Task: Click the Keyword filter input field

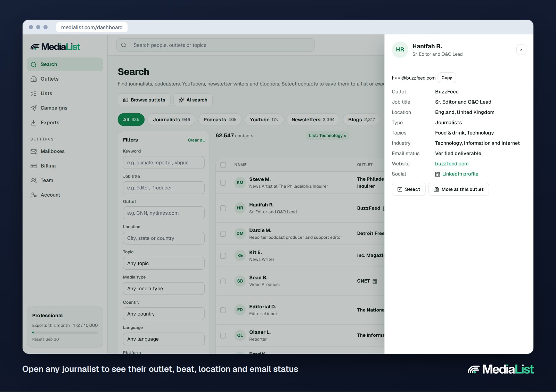Action: coord(164,163)
